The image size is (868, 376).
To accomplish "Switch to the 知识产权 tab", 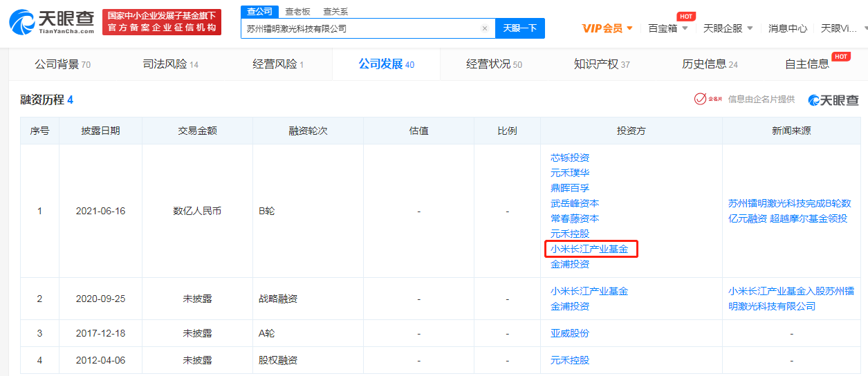I will (602, 64).
